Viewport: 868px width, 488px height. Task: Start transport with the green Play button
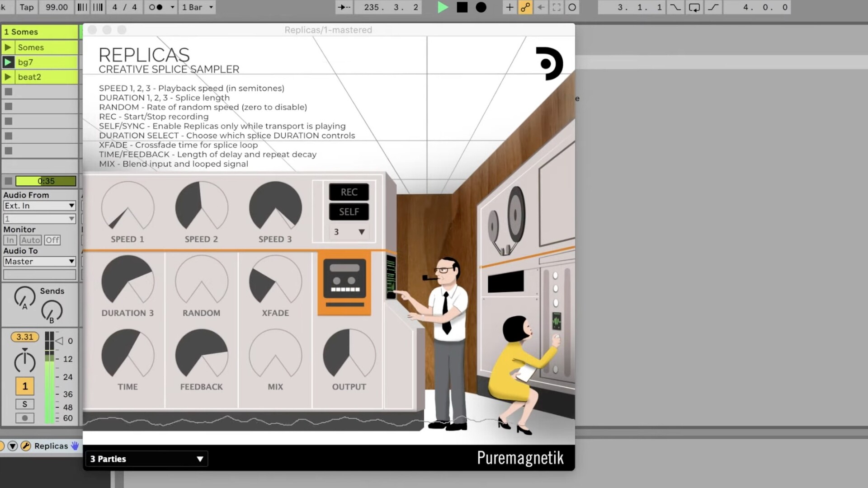[443, 7]
